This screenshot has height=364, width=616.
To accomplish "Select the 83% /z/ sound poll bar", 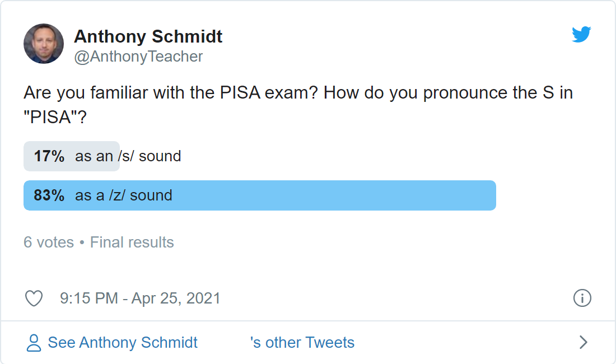I will pyautogui.click(x=260, y=195).
